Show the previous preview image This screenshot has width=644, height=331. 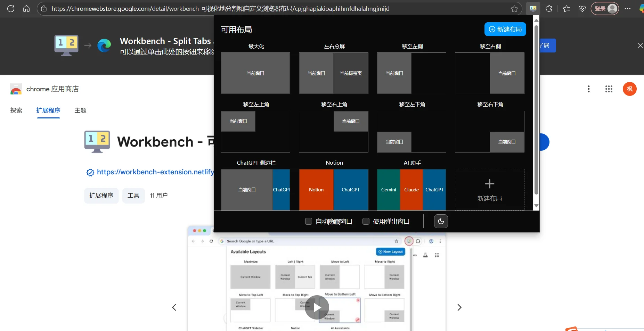pyautogui.click(x=174, y=307)
